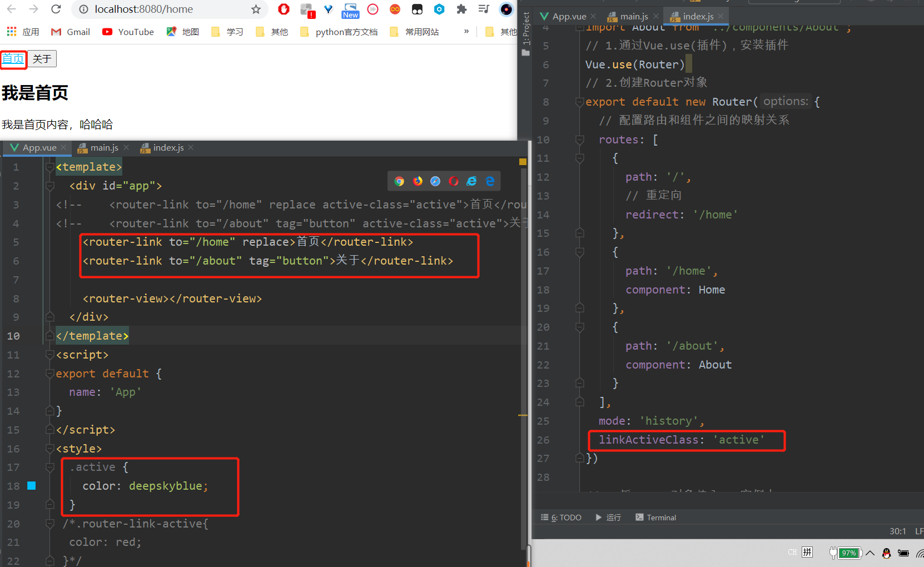Open the blue hexagon extension icon

click(439, 9)
